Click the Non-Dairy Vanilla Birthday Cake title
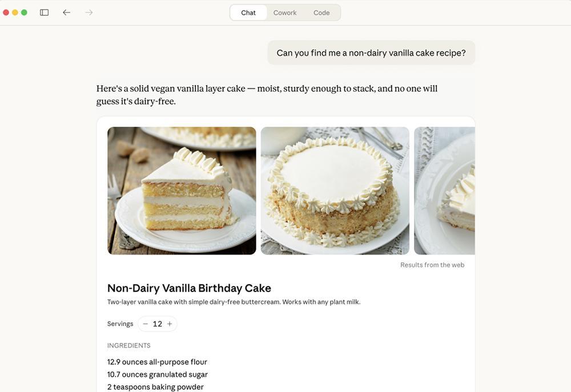This screenshot has height=392, width=571. [189, 288]
